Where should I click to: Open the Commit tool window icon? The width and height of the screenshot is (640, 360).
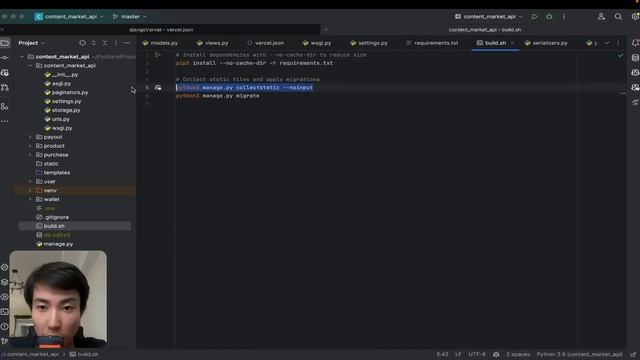point(5,58)
